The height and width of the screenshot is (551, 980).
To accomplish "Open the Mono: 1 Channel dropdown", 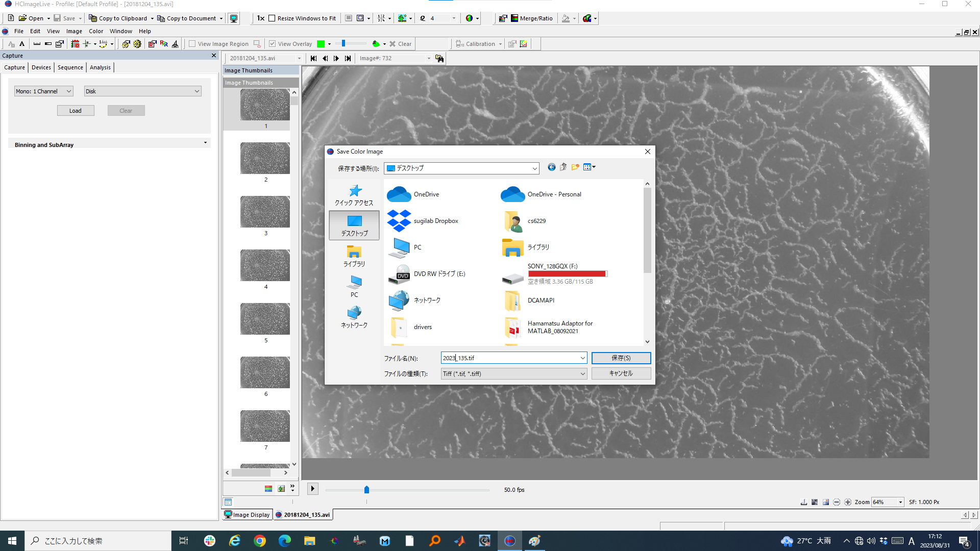I will click(x=44, y=91).
